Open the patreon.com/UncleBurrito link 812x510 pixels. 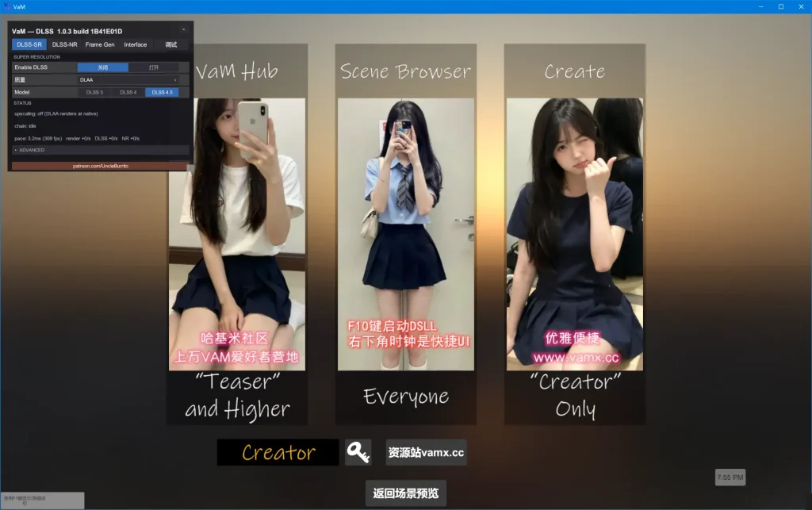(101, 167)
